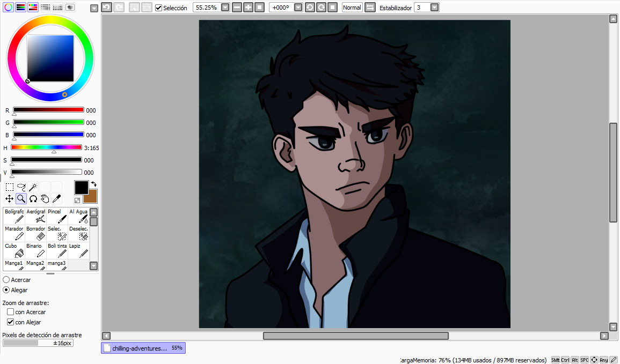Screen dimensions: 620x364
Task: Click the black foreground color swatch
Action: tap(82, 188)
